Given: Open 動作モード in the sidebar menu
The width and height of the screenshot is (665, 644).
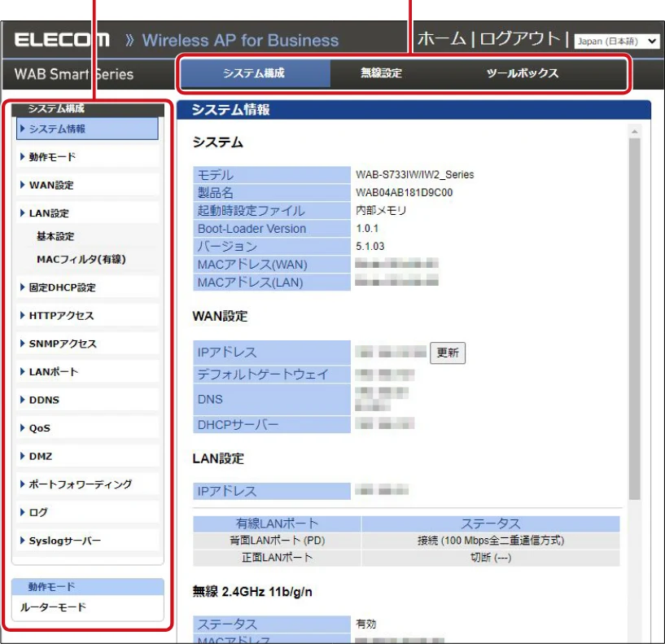Looking at the screenshot, I should tap(87, 157).
